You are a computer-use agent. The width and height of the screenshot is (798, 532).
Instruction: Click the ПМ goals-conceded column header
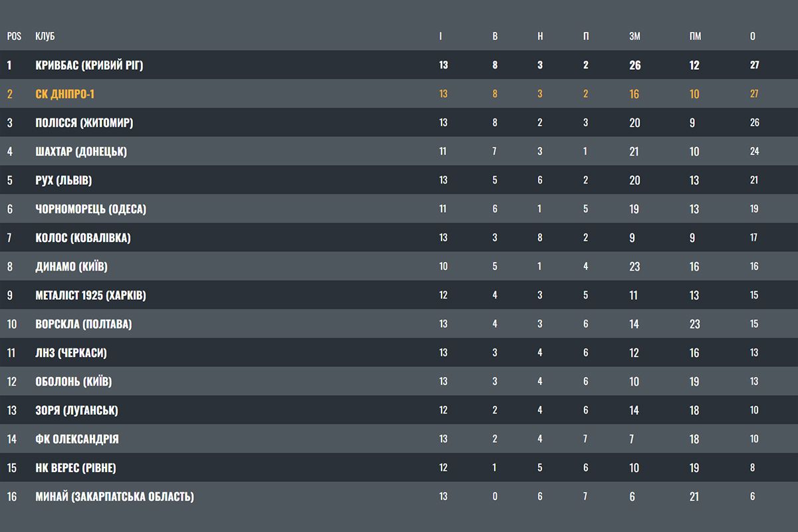pos(695,36)
